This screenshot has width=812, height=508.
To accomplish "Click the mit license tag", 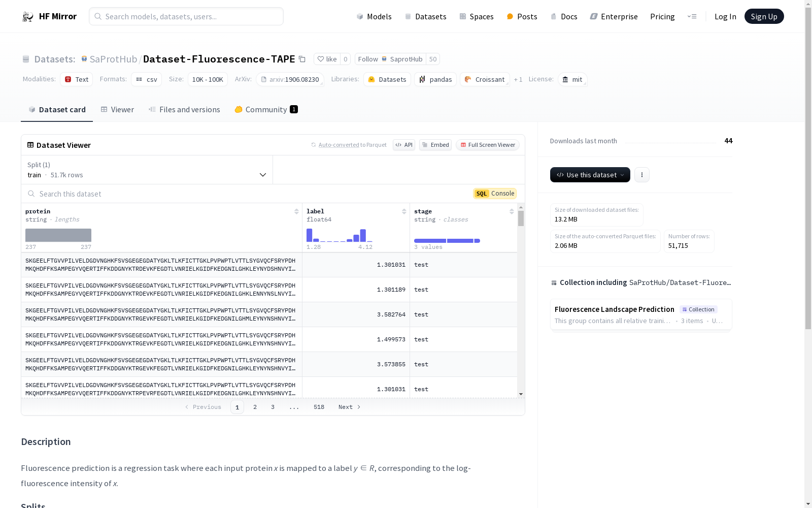I will [x=572, y=79].
